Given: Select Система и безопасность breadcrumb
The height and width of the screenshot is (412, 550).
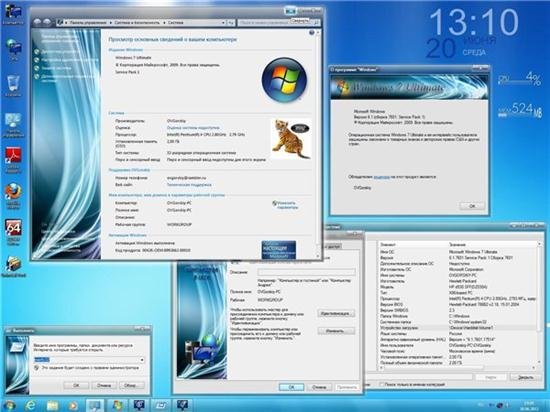Looking at the screenshot, I should (137, 22).
